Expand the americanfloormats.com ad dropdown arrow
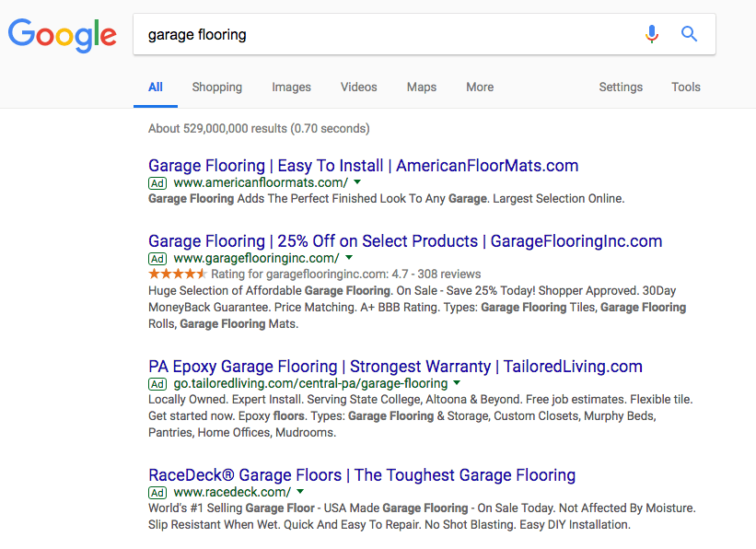 point(357,182)
